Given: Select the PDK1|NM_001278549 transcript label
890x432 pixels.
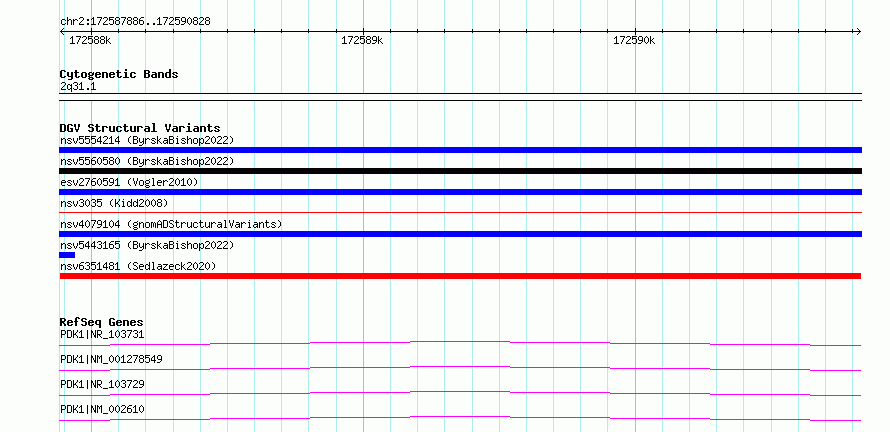Looking at the screenshot, I should coord(111,360).
